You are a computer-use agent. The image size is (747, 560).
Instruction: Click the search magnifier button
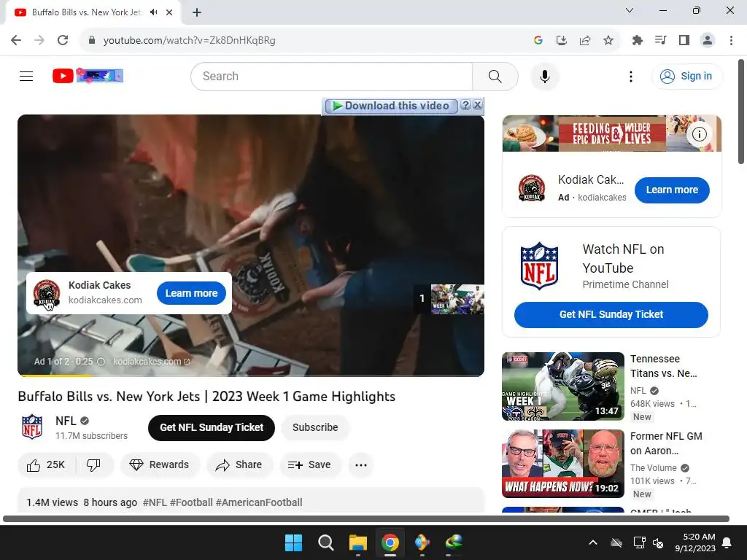click(x=495, y=76)
